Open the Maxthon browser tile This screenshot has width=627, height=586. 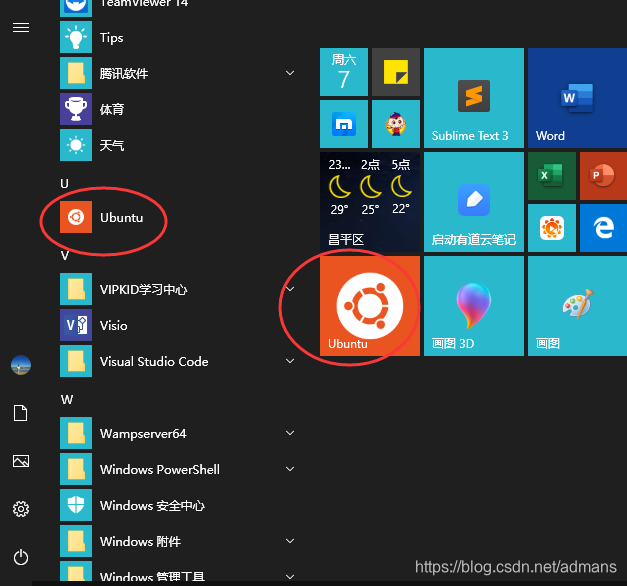click(x=344, y=124)
